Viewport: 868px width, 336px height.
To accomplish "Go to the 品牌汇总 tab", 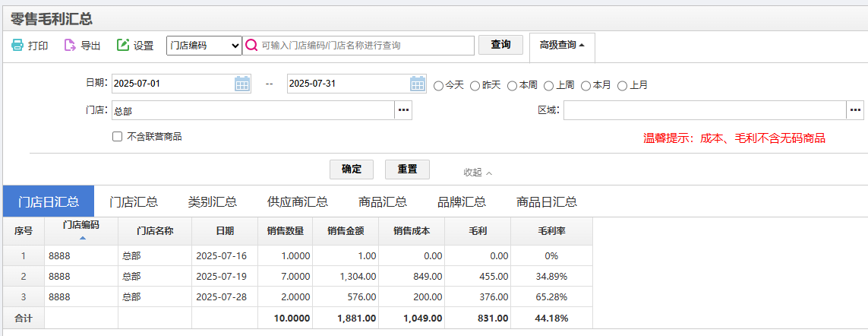I will (462, 201).
